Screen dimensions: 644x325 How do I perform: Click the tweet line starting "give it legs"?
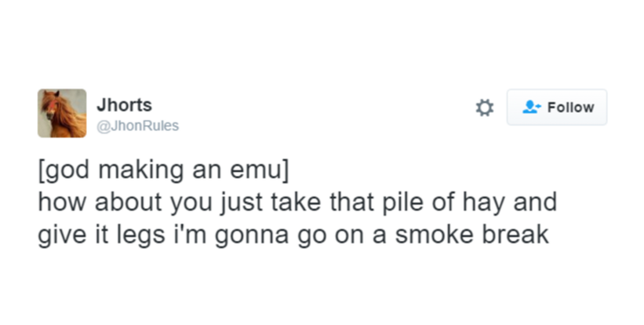293,234
